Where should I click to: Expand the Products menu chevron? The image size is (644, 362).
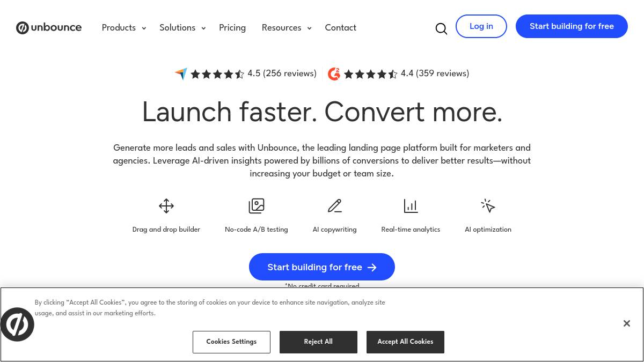[x=144, y=28]
